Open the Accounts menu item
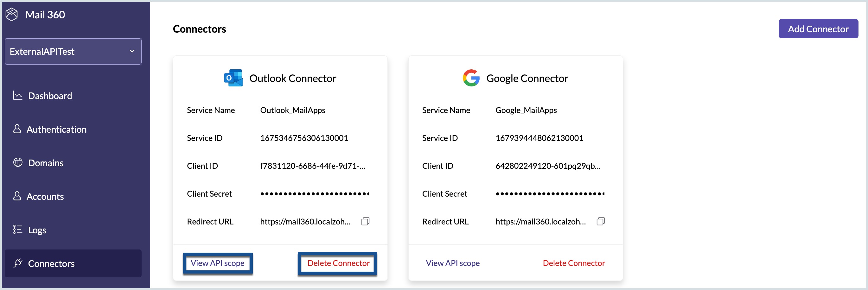 click(45, 196)
